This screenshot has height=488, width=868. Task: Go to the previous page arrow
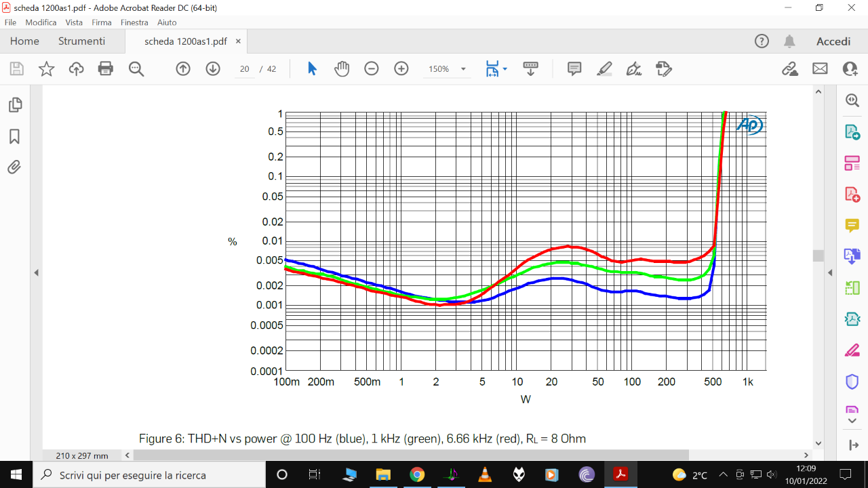click(183, 68)
